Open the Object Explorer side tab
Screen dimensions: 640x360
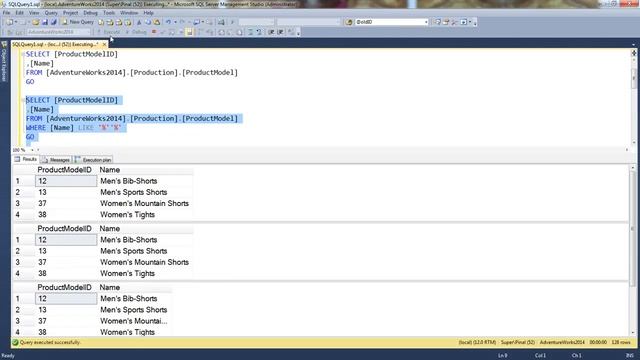pos(4,61)
